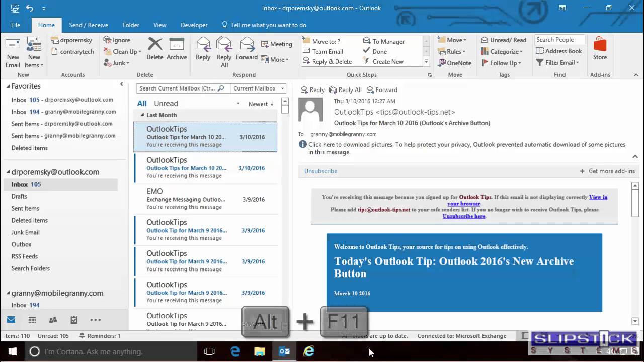The width and height of the screenshot is (644, 362).
Task: Open the More respond dropdown
Action: click(275, 59)
